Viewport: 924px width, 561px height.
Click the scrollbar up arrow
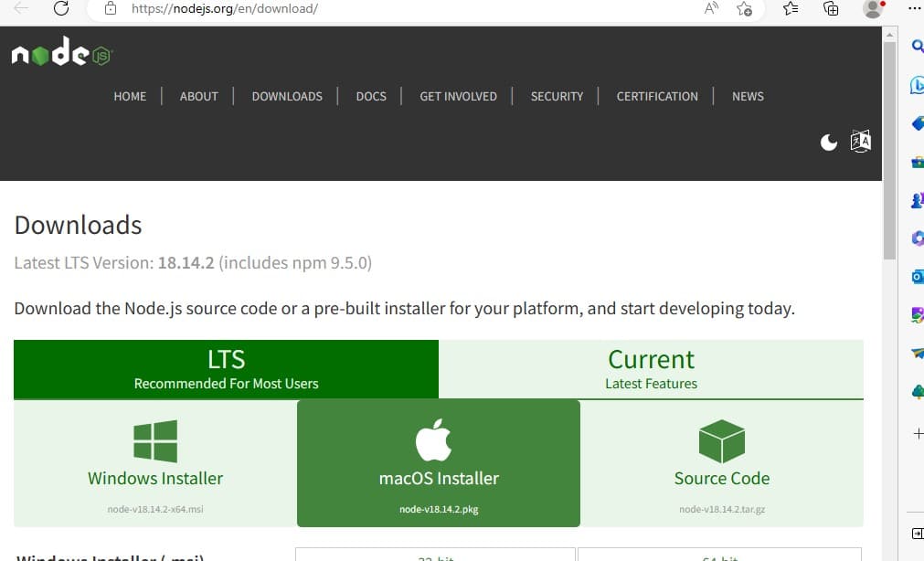tap(890, 35)
